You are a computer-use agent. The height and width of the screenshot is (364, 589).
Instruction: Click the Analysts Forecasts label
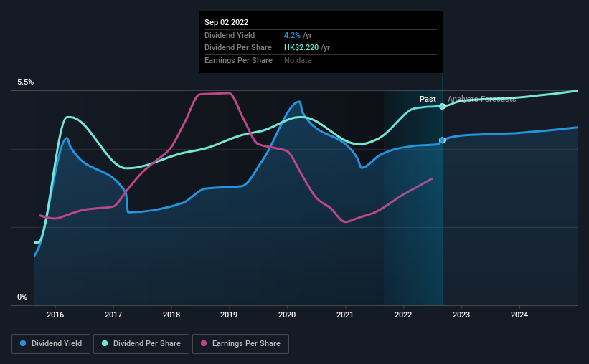(481, 99)
